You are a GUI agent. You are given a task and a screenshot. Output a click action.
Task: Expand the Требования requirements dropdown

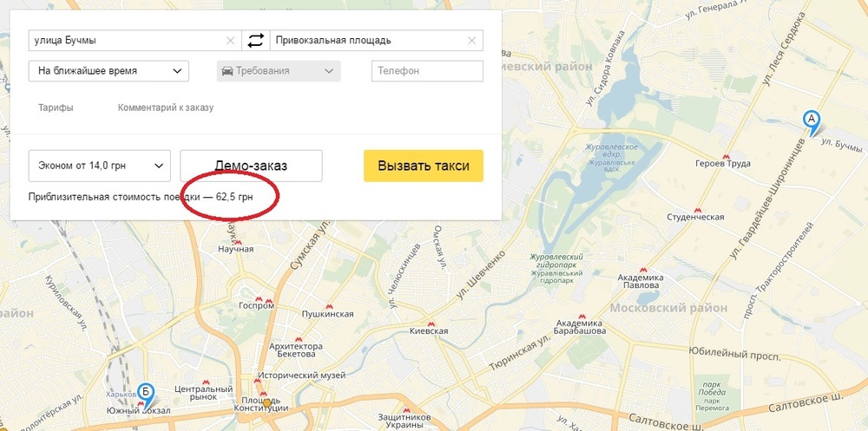tap(279, 71)
